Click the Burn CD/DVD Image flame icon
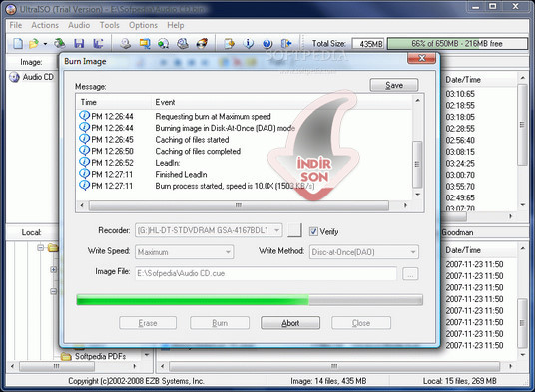 pos(202,43)
